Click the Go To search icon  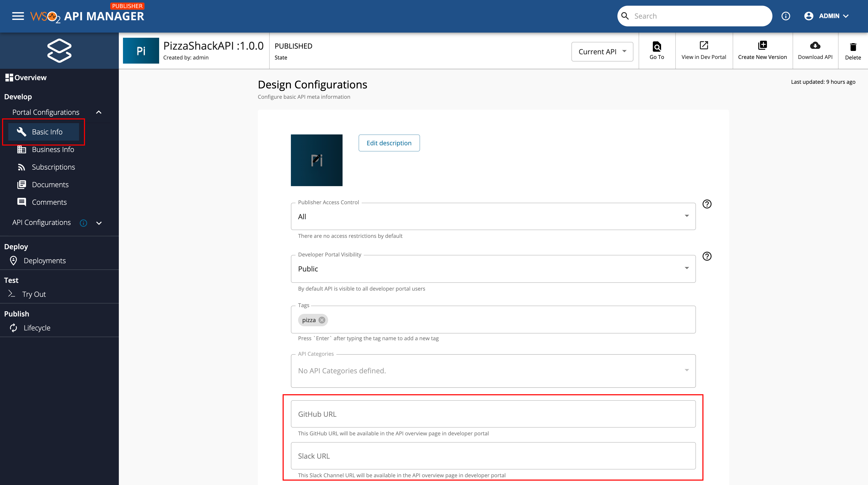click(x=656, y=46)
